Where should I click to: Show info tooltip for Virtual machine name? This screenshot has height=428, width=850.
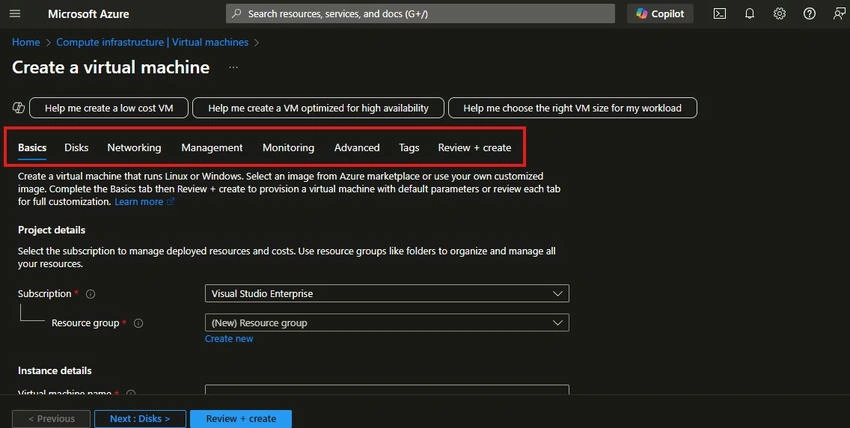(x=131, y=393)
